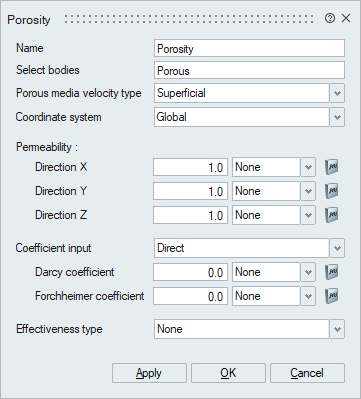Select the Select bodies field

click(249, 70)
